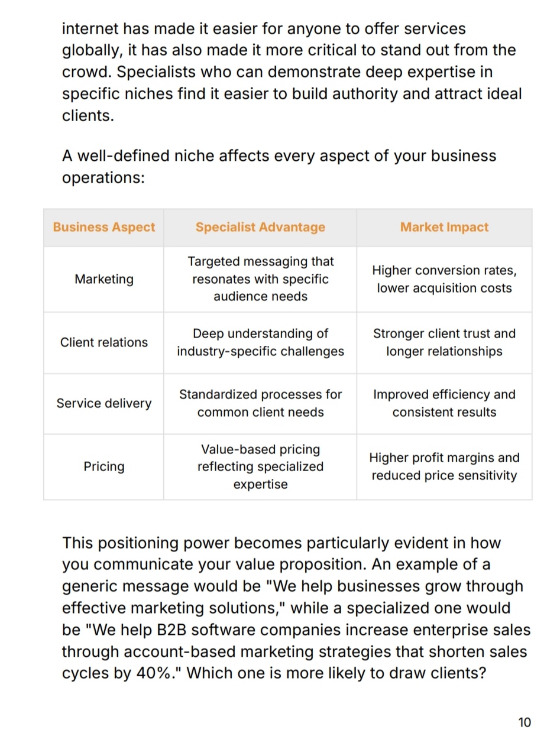Click the Business Aspect column header

[104, 228]
